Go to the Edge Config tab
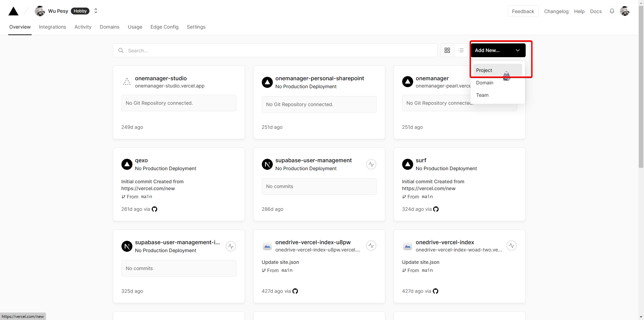The width and height of the screenshot is (644, 320). pyautogui.click(x=164, y=27)
